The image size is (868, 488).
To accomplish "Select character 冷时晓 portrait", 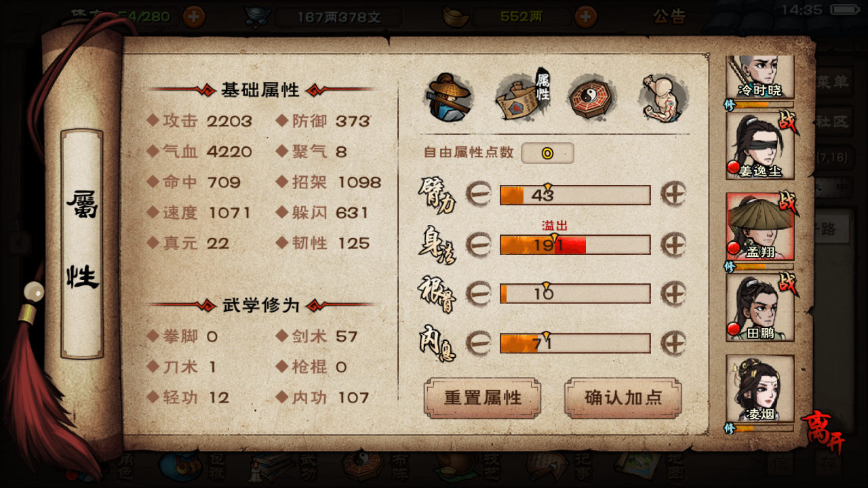I will click(760, 77).
